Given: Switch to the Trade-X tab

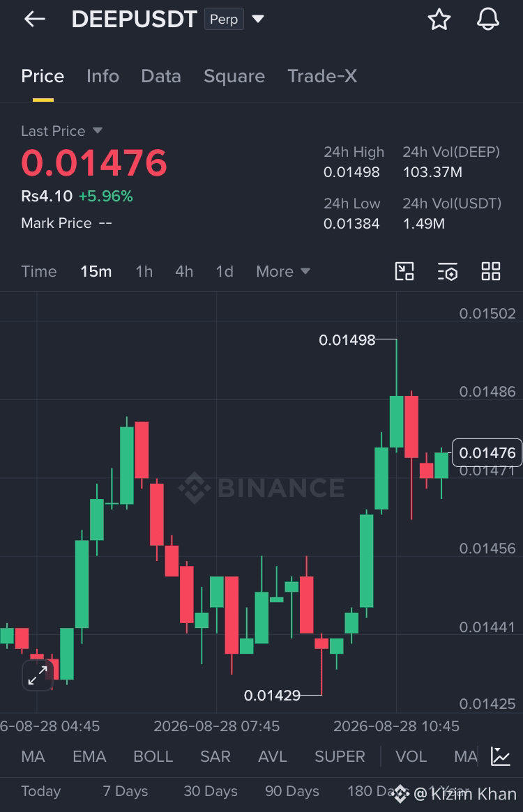Looking at the screenshot, I should [322, 76].
